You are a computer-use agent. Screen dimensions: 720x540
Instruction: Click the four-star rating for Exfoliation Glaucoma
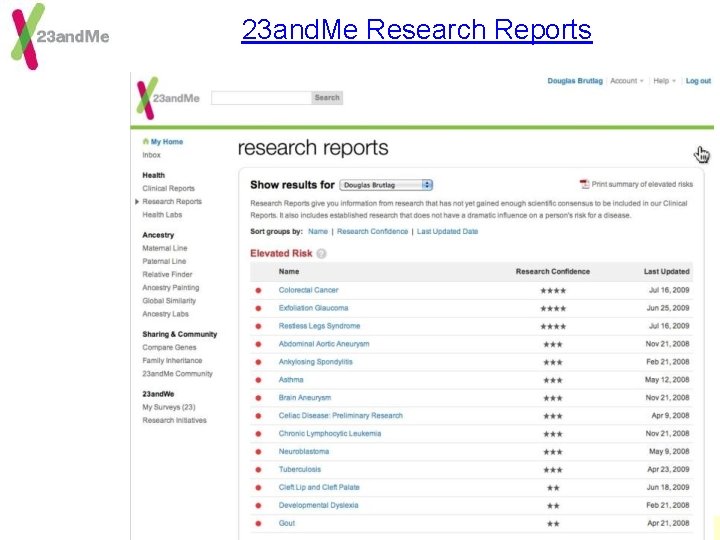[x=553, y=309]
